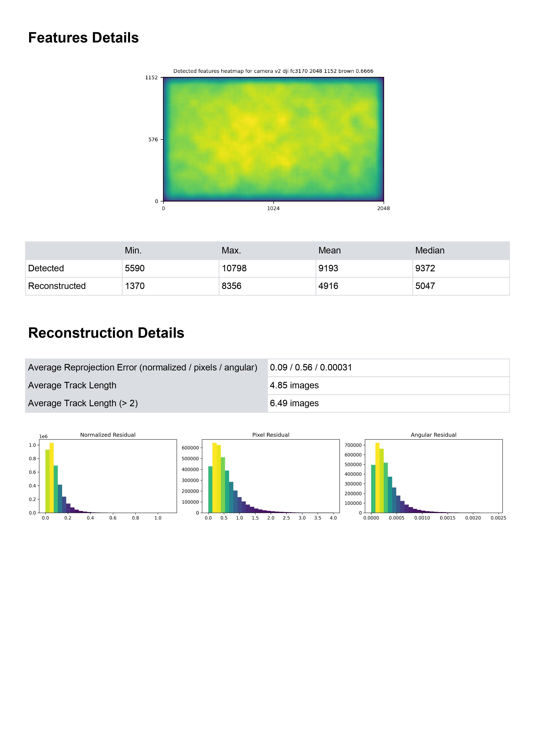Click the 700000 y-axis tick on Angular Residual
535x756 pixels.
[353, 445]
